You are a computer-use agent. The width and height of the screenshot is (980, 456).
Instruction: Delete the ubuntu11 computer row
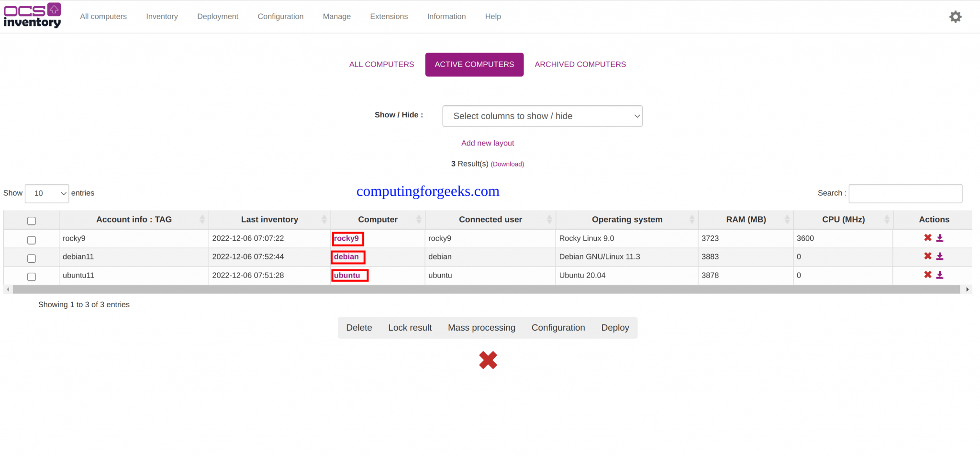pos(927,275)
